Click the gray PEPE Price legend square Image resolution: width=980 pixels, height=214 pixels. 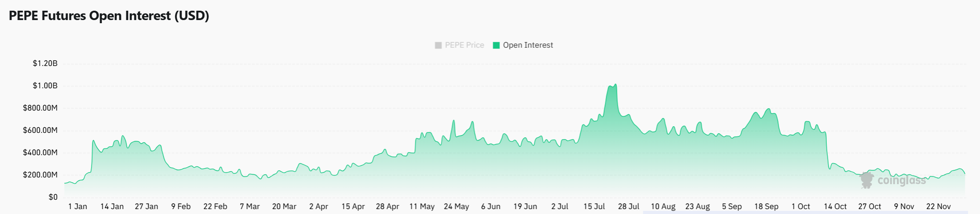click(438, 45)
